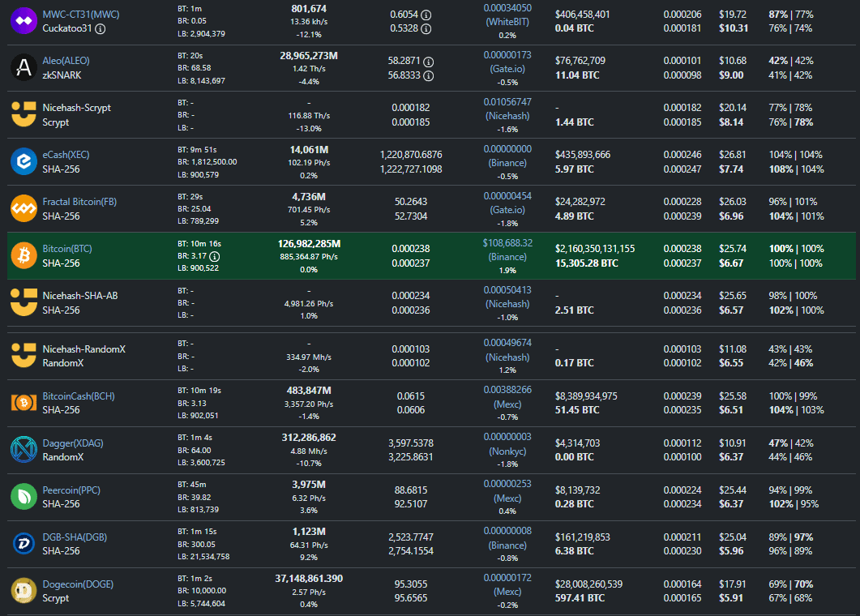Click info icon beside Bitcoin BR 3.17
The height and width of the screenshot is (616, 860).
215,257
